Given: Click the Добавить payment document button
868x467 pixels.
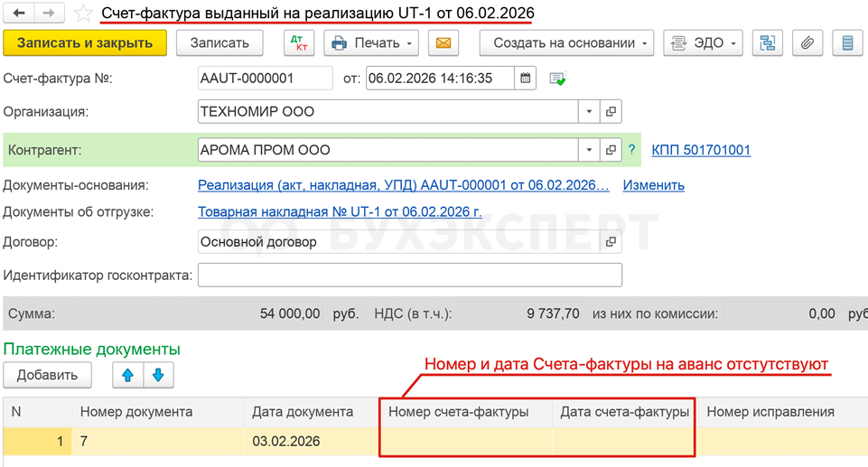Looking at the screenshot, I should pos(47,375).
